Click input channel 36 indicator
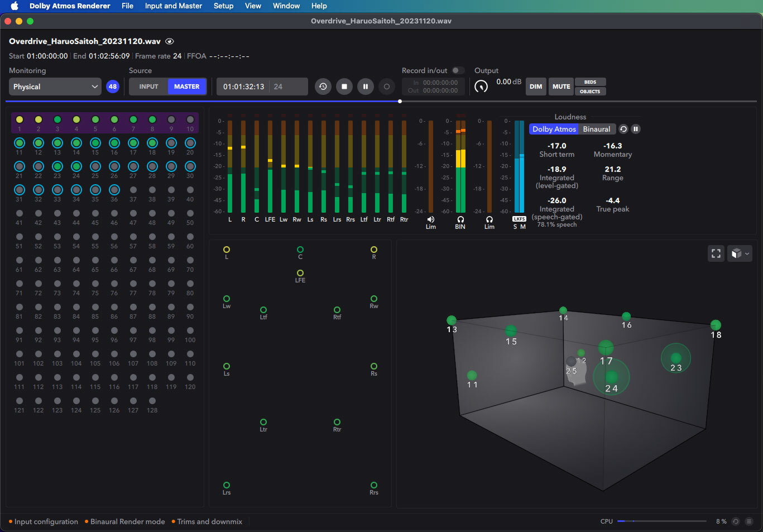This screenshot has width=763, height=532. tap(114, 190)
